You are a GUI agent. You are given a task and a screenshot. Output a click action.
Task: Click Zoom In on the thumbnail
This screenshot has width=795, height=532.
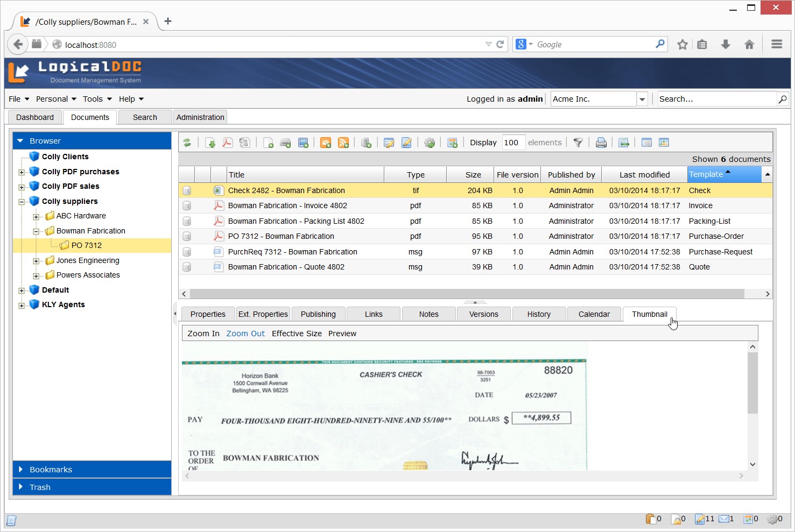(203, 334)
